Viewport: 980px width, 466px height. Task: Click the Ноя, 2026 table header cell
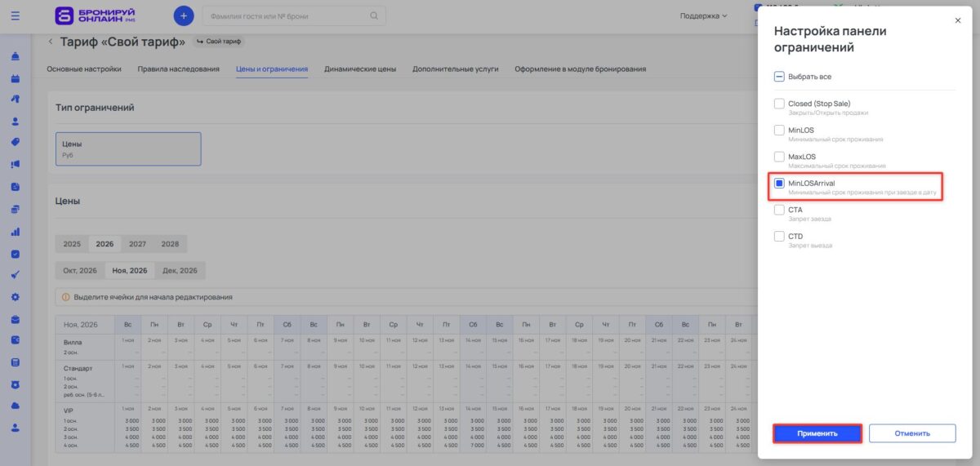point(85,324)
